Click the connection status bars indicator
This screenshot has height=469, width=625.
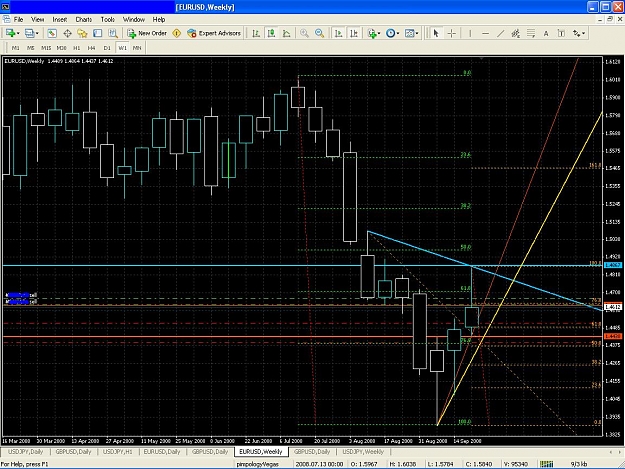point(546,464)
